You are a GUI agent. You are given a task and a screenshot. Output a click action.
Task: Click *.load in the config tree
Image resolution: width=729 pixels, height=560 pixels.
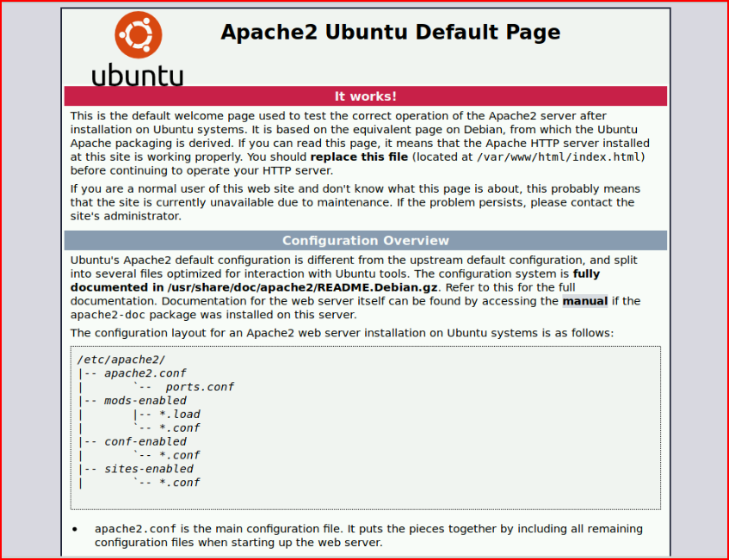[x=180, y=414]
